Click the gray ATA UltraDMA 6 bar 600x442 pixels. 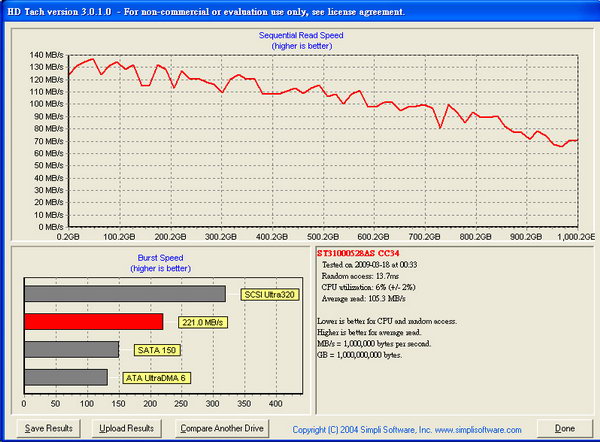point(65,377)
